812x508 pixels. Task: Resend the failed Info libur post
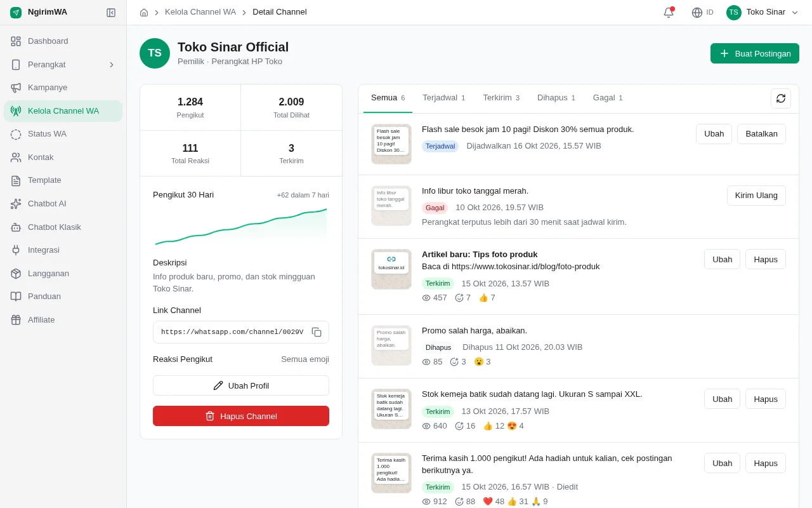[756, 196]
